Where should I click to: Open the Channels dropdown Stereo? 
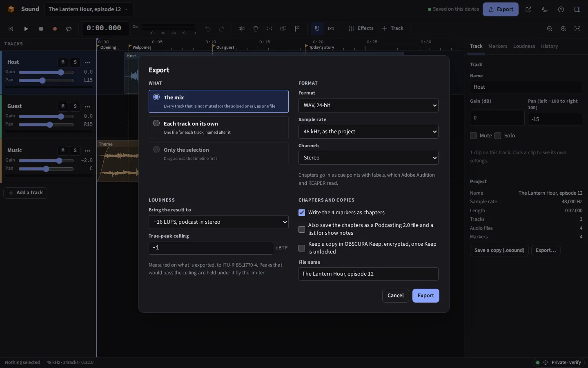click(368, 158)
